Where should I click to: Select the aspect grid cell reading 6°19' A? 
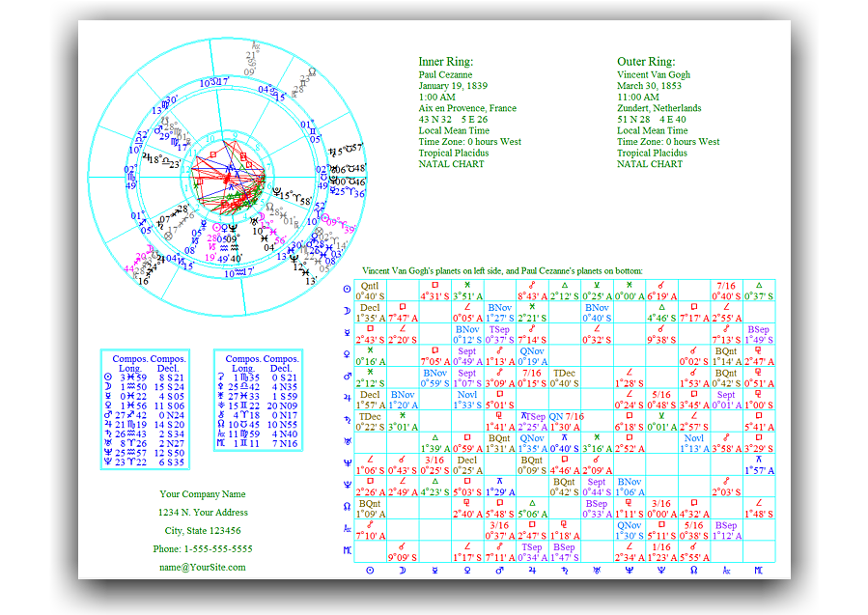point(661,291)
